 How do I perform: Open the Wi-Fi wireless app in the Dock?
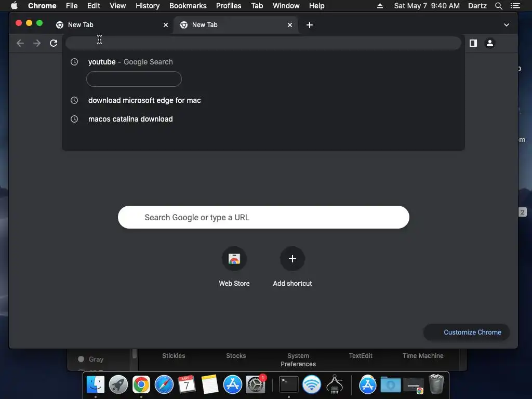312,384
